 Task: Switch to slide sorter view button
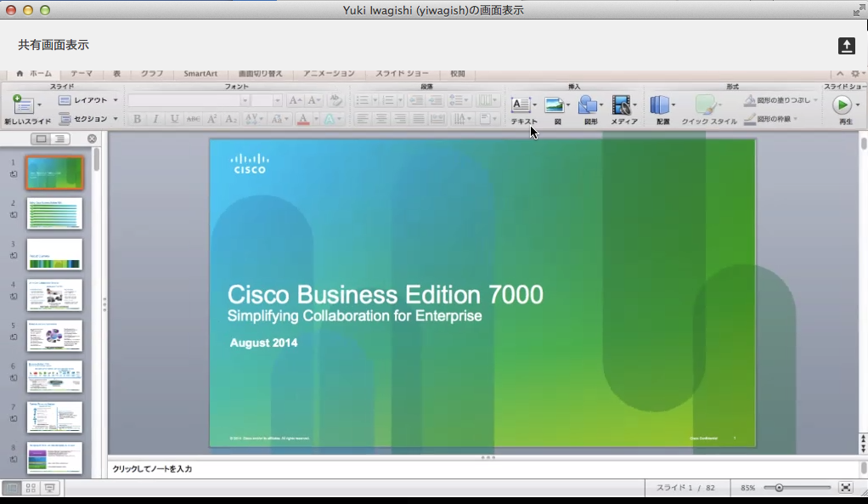point(31,488)
